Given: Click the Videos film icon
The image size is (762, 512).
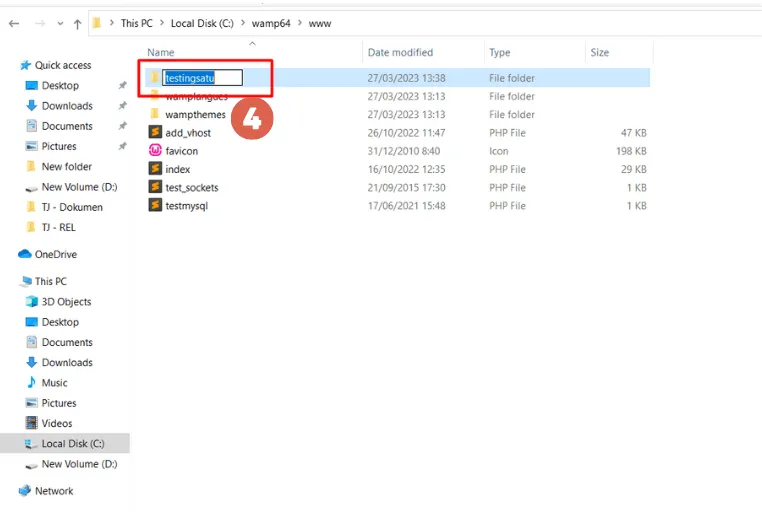Looking at the screenshot, I should [31, 423].
